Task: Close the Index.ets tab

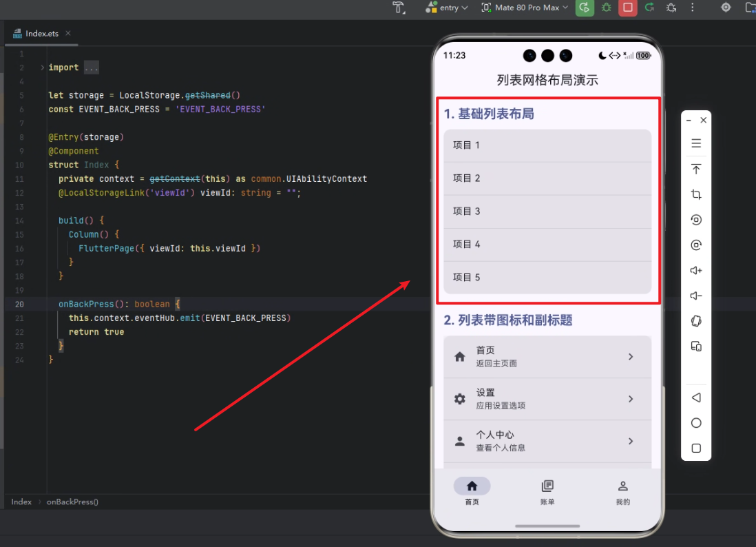Action: point(68,33)
